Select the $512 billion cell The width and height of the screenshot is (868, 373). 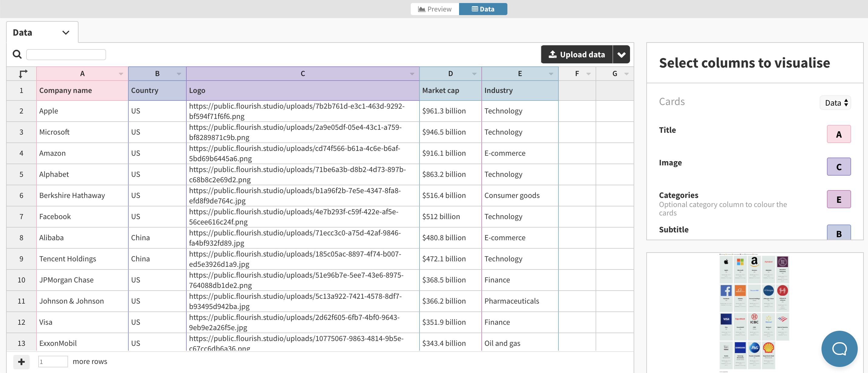pyautogui.click(x=451, y=217)
